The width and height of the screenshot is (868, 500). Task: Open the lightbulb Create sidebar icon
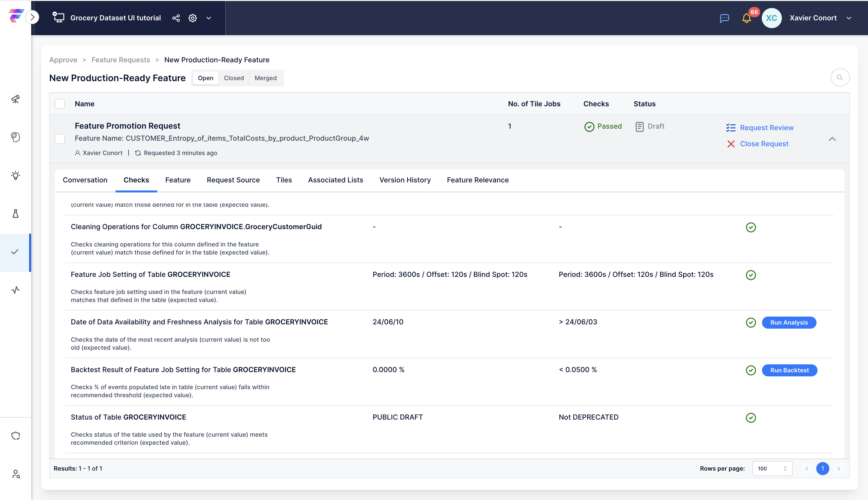tap(15, 175)
